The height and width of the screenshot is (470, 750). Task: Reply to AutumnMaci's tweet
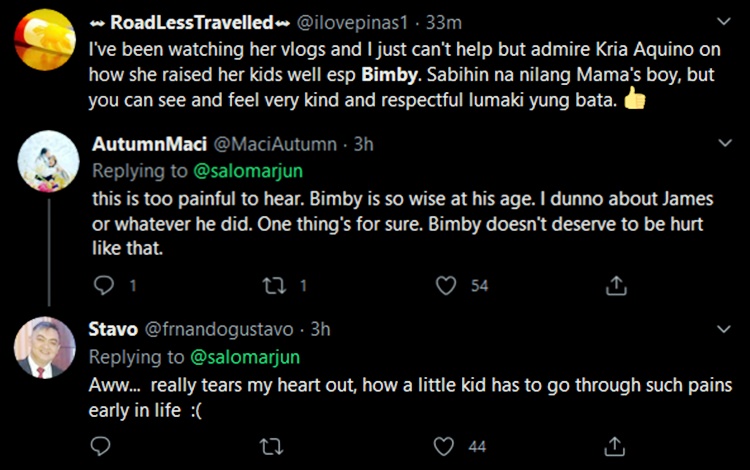(104, 286)
